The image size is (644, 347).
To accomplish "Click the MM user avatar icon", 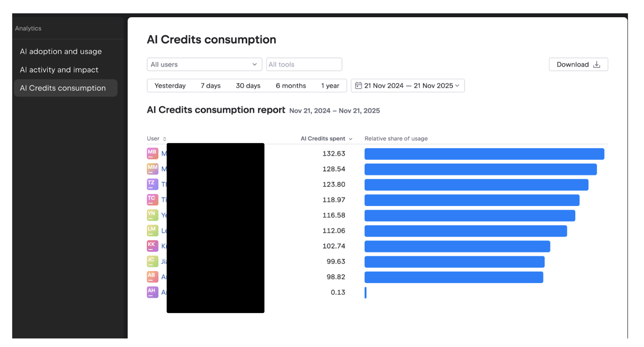I will click(152, 169).
